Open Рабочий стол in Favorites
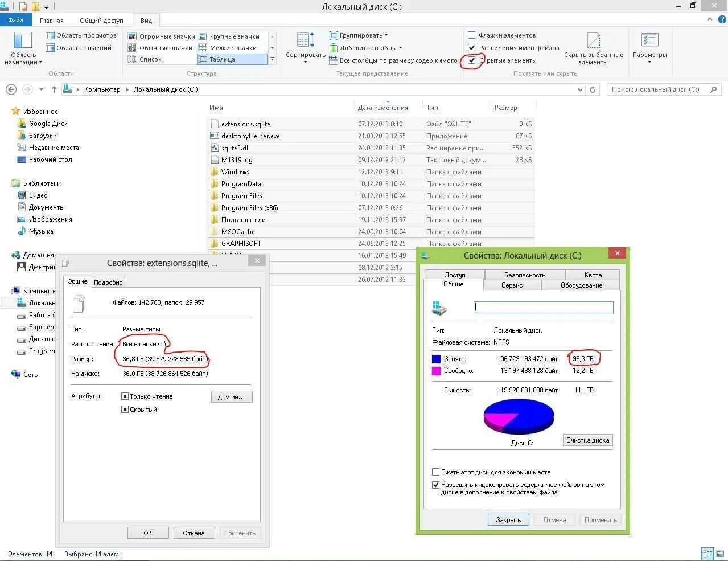 (x=45, y=159)
